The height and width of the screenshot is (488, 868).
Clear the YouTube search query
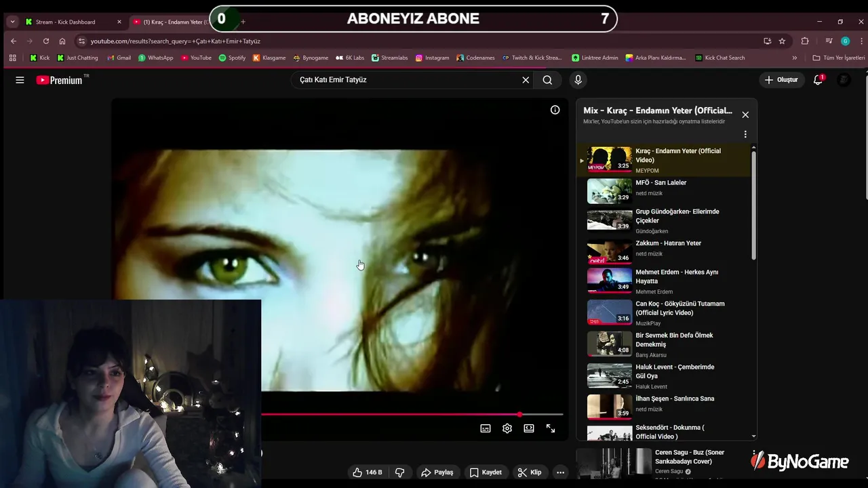click(526, 80)
